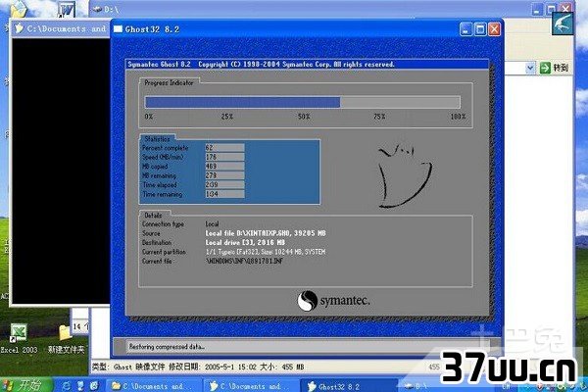Click the Source local file XINTAIXP.GHO line
The width and height of the screenshot is (588, 392).
tap(266, 233)
